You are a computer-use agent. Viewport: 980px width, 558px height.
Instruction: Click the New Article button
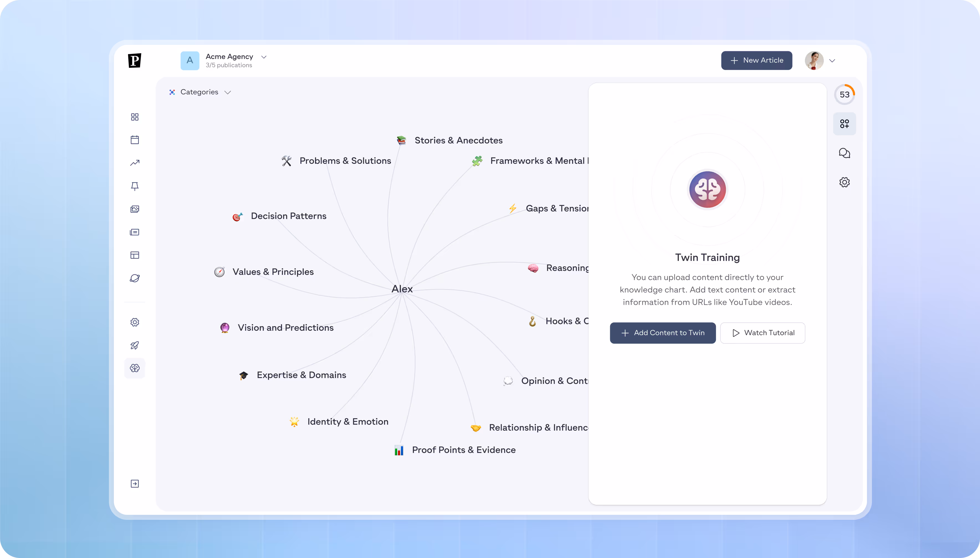coord(756,61)
